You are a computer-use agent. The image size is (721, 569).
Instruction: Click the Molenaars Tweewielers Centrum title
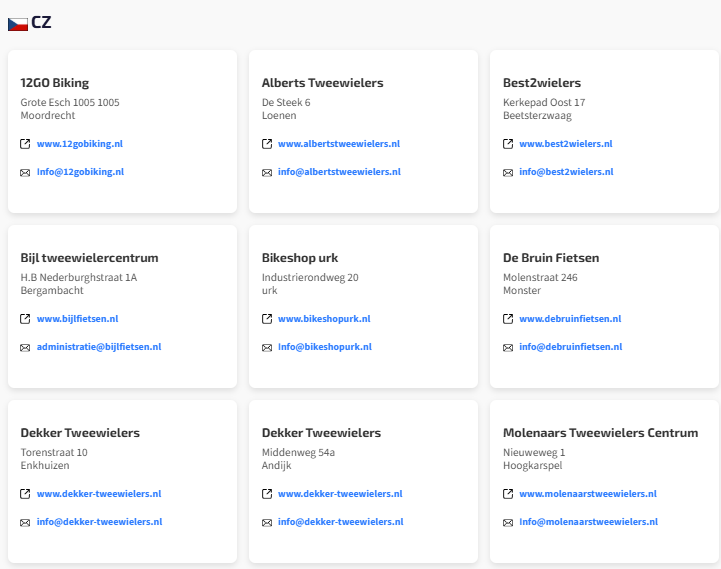click(601, 433)
